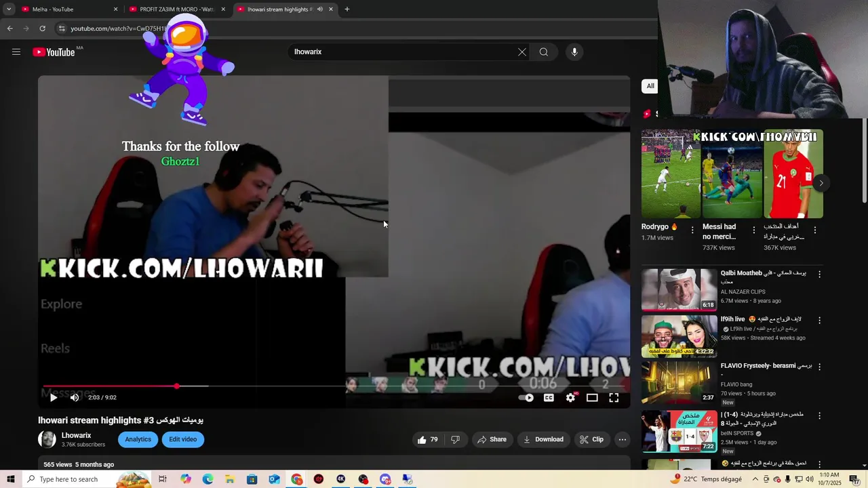868x488 pixels.
Task: Open Task View in the taskbar
Action: pyautogui.click(x=163, y=479)
